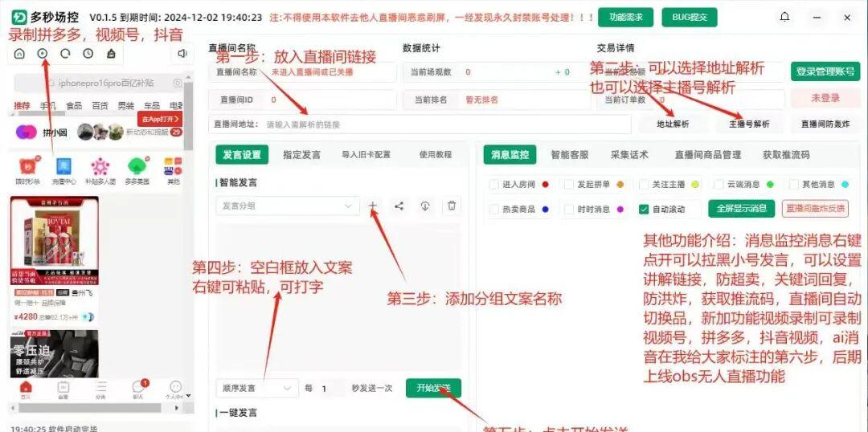The image size is (868, 432).
Task: Open the 导入旧卡配置 tab
Action: point(366,155)
